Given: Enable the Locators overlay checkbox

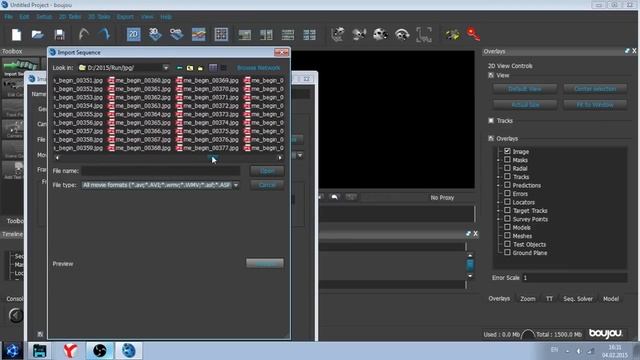Looking at the screenshot, I should coord(507,202).
